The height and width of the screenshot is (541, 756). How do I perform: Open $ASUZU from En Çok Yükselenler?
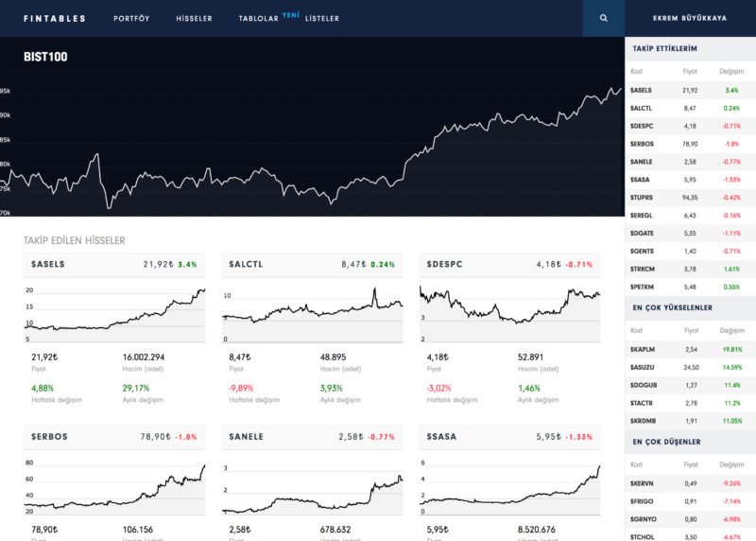[x=643, y=367]
